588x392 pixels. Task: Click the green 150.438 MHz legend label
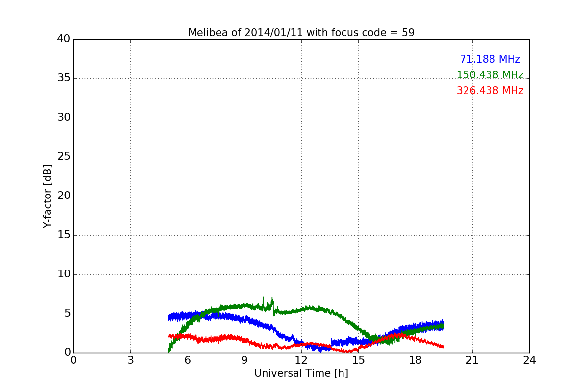point(490,75)
